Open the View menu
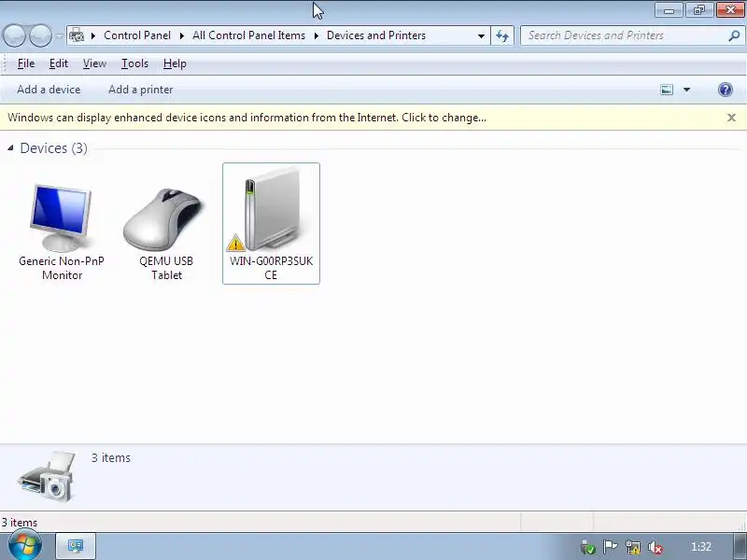This screenshot has width=747, height=560. (x=94, y=63)
